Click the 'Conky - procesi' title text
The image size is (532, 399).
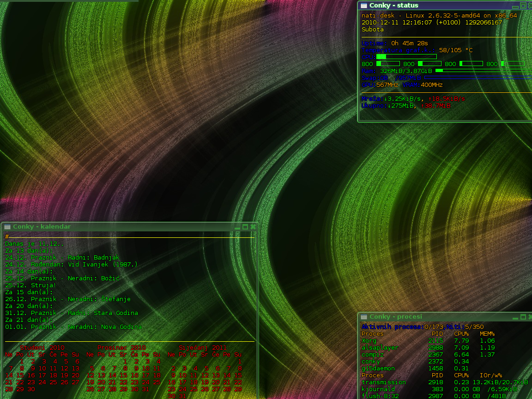[395, 317]
